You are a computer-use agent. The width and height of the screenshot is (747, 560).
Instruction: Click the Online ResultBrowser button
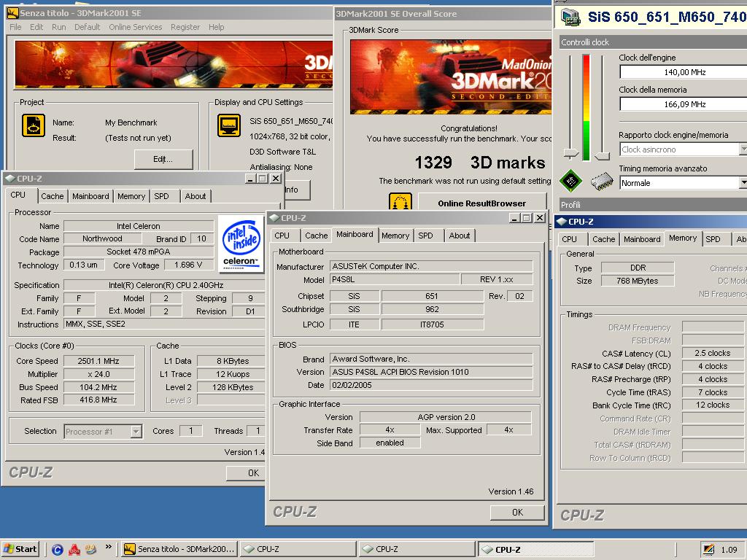(x=482, y=203)
